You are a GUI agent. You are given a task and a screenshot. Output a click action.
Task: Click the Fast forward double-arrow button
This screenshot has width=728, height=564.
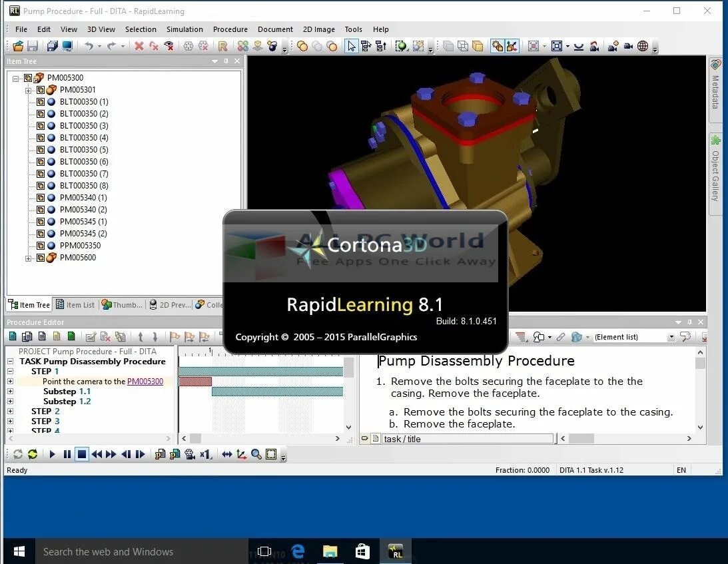(x=111, y=454)
